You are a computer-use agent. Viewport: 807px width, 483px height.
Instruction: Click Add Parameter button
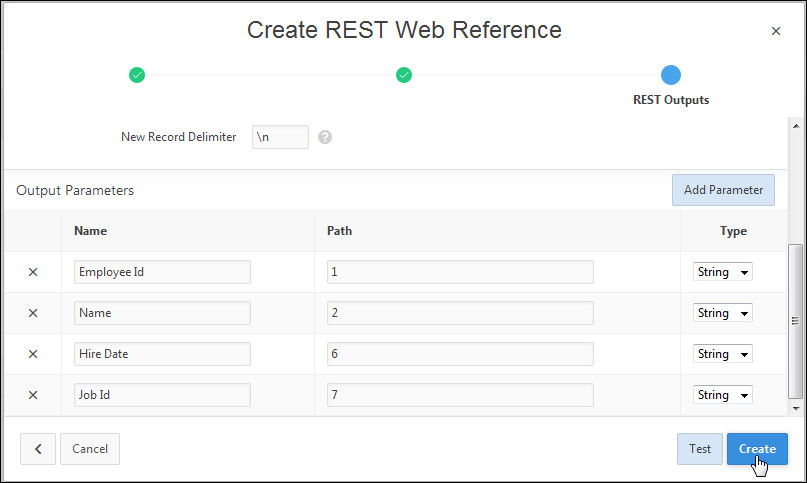pos(723,190)
